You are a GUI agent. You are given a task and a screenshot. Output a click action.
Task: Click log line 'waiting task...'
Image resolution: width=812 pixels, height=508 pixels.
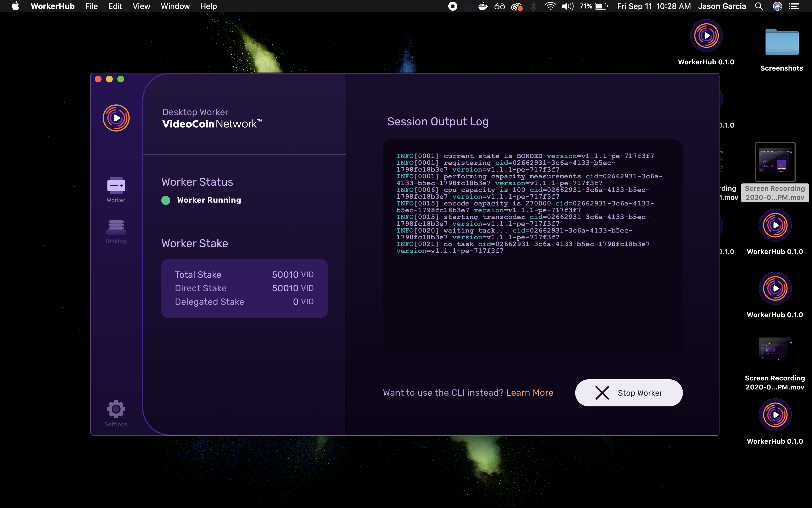[514, 234]
